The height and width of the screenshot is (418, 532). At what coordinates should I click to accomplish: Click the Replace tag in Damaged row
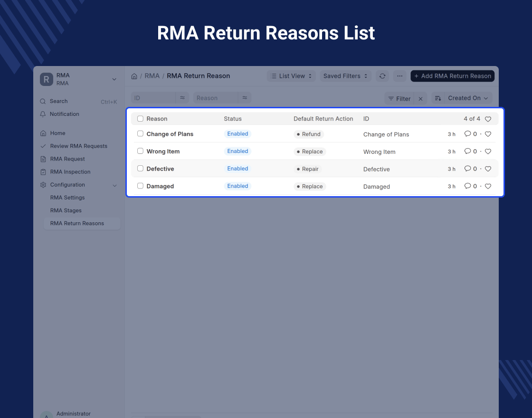(x=310, y=186)
